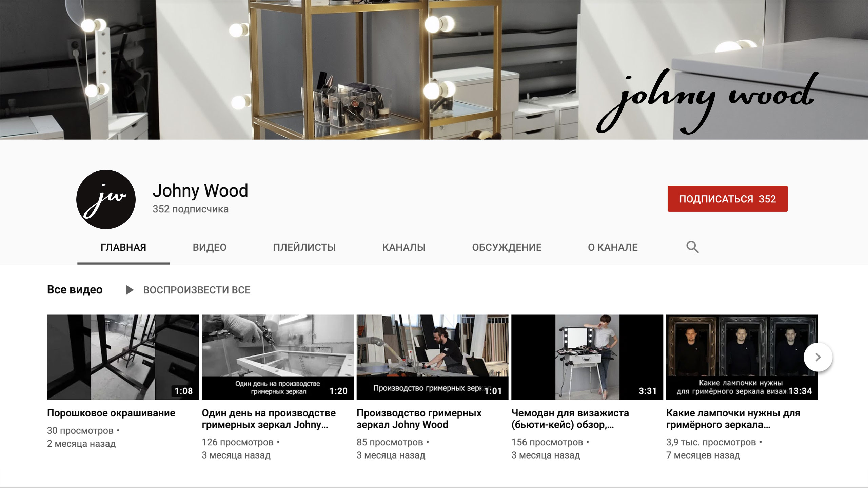Open the О КАНАЛЕ tab
Viewport: 868px width, 488px height.
coord(613,247)
